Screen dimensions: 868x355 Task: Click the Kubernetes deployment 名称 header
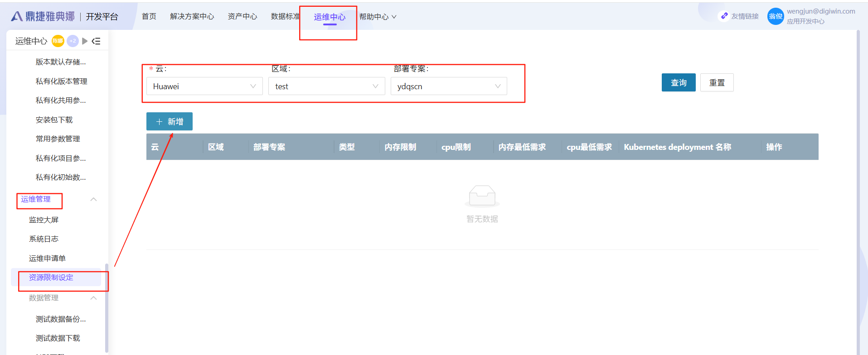pyautogui.click(x=678, y=147)
